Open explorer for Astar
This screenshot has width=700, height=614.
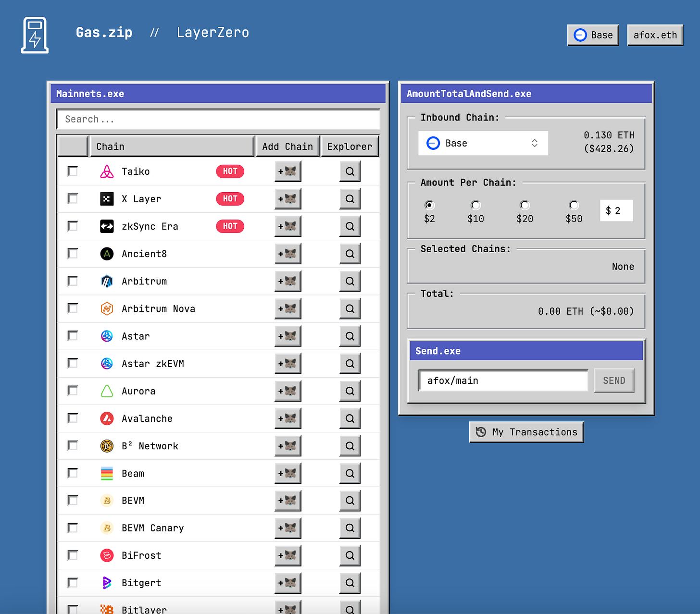point(350,336)
